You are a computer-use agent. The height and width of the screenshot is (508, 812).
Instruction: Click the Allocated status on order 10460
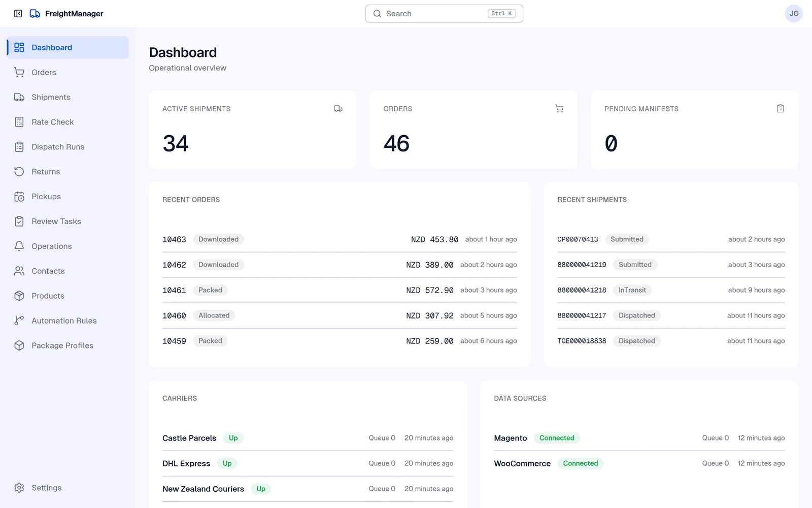coord(214,315)
